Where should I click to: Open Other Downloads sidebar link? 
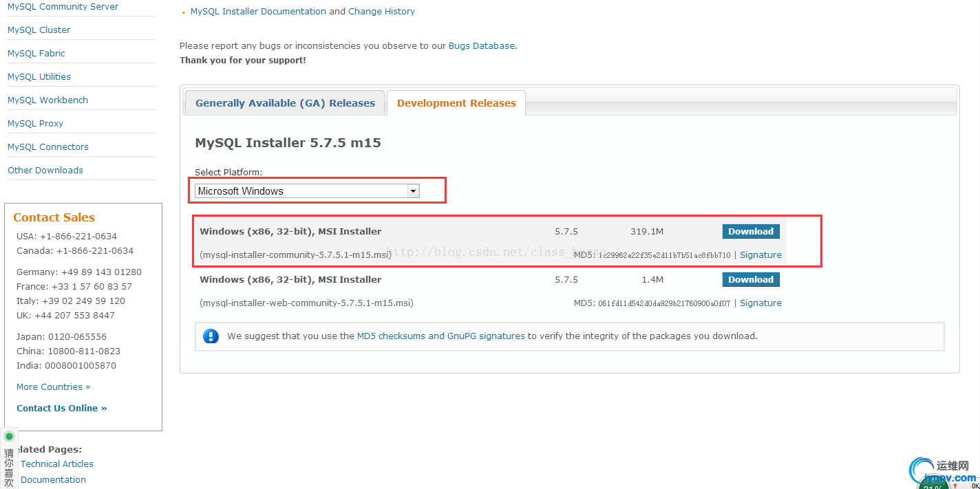(45, 171)
